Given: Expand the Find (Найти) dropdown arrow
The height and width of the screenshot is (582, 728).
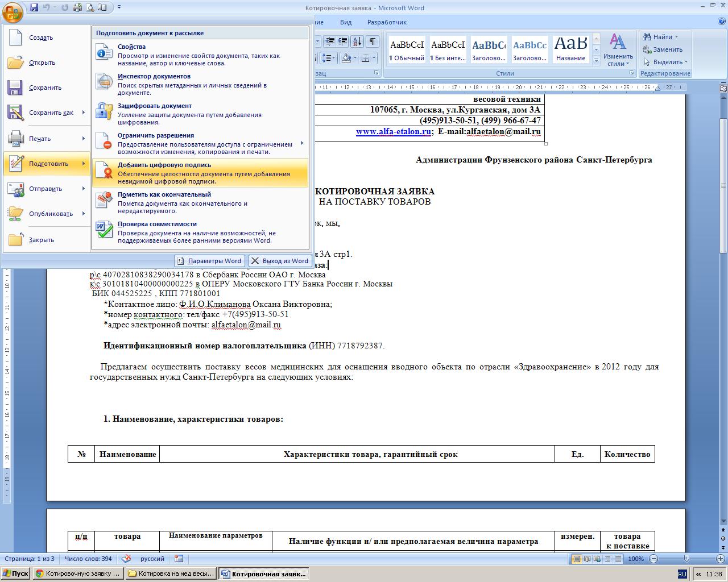Looking at the screenshot, I should click(677, 37).
